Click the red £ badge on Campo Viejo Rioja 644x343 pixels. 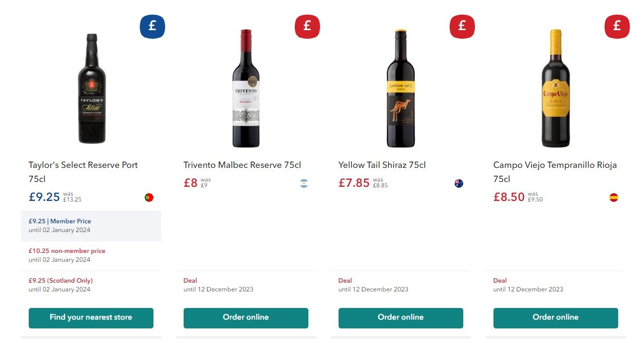pos(617,27)
